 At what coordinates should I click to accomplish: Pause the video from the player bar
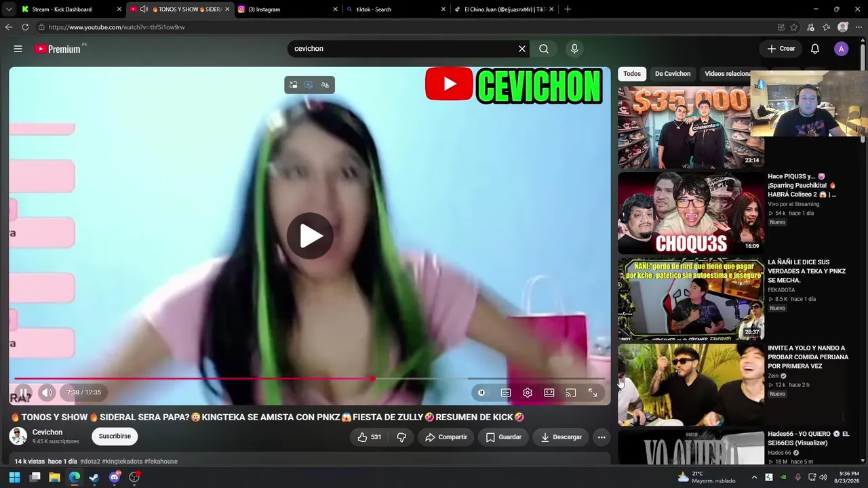click(23, 392)
